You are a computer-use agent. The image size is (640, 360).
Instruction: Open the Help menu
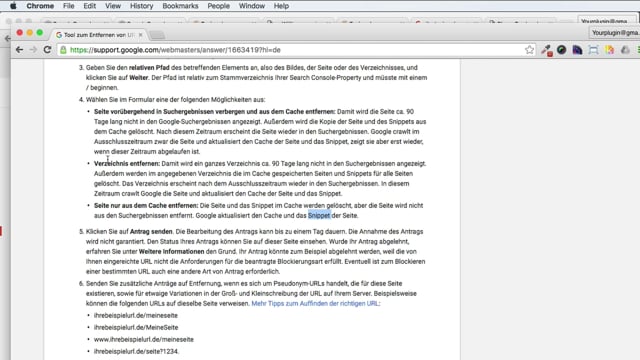[281, 6]
